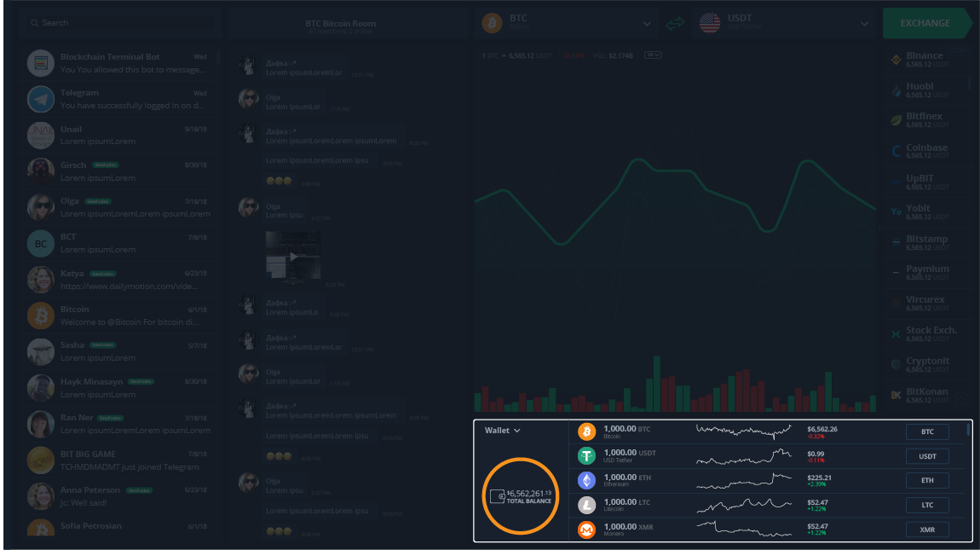Click the wallet icon beside total balance
This screenshot has height=550, width=980.
click(497, 496)
